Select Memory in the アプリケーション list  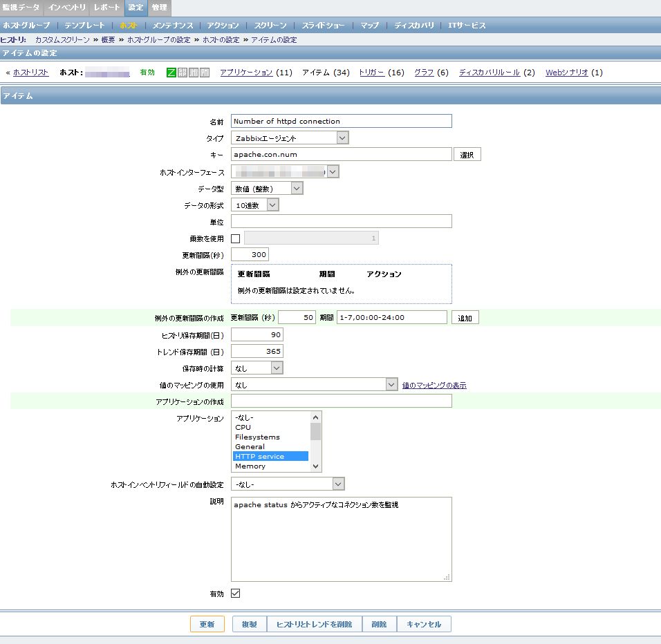click(250, 466)
